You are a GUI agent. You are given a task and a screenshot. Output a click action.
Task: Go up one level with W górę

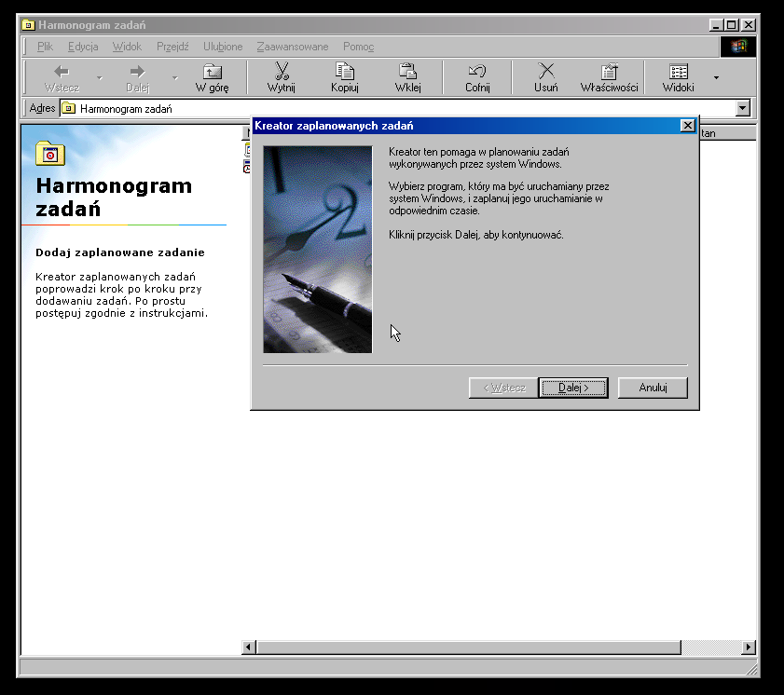click(x=212, y=77)
